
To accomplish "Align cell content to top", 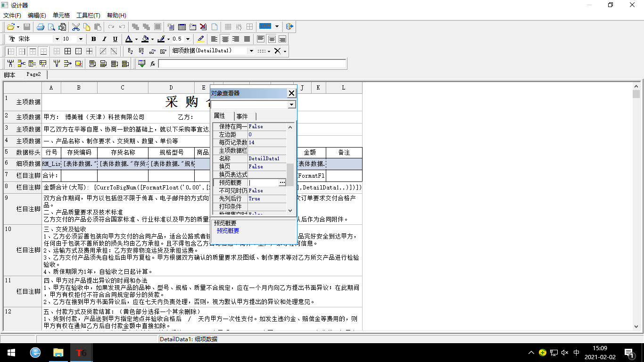I will pyautogui.click(x=261, y=39).
